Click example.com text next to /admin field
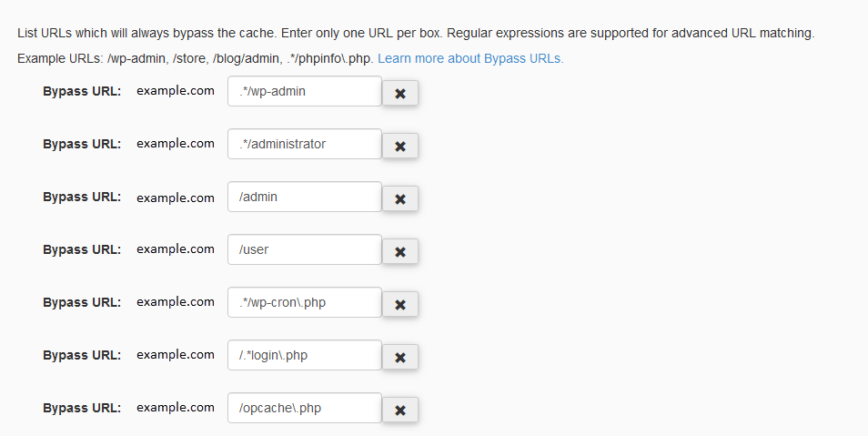Screen dimensions: 868x436 coord(176,197)
